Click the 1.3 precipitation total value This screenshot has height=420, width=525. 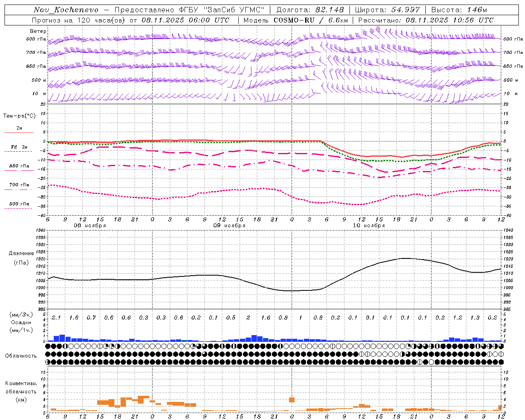tap(475, 318)
